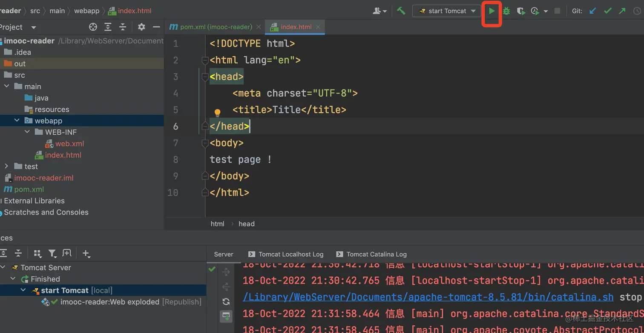The image size is (644, 333).
Task: Toggle scroll to end in server console
Action: click(226, 316)
